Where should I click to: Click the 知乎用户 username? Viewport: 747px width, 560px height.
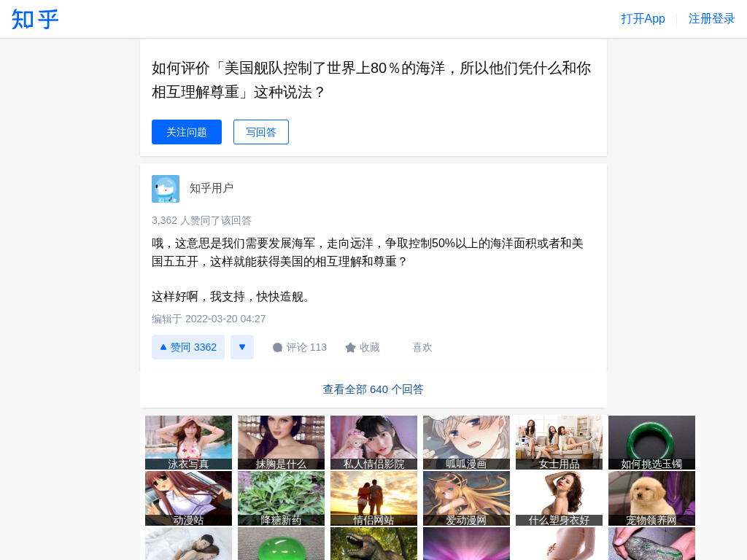pyautogui.click(x=212, y=188)
